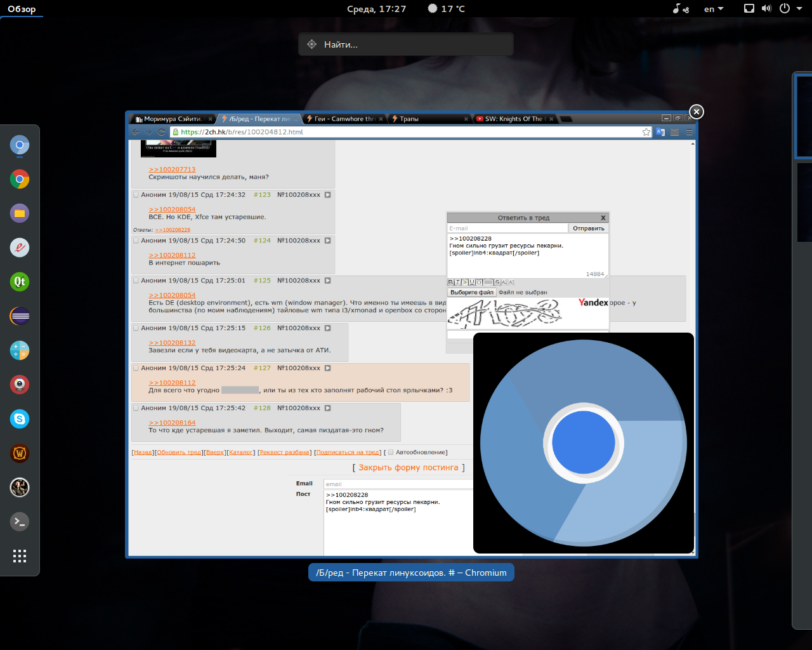The width and height of the screenshot is (812, 650).
Task: Launch Qt Creator from the dash
Action: [x=20, y=282]
